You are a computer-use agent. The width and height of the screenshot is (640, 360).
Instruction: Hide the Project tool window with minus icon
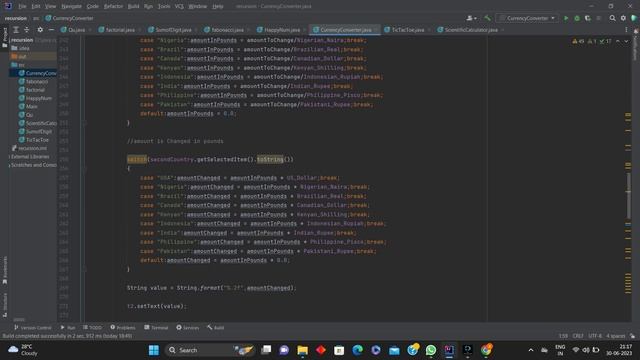[51, 30]
